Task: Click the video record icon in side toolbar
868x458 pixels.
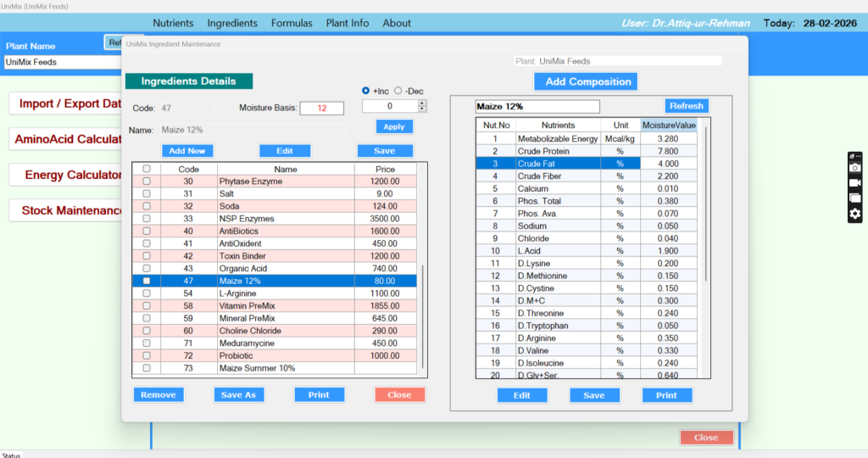Action: [x=855, y=183]
